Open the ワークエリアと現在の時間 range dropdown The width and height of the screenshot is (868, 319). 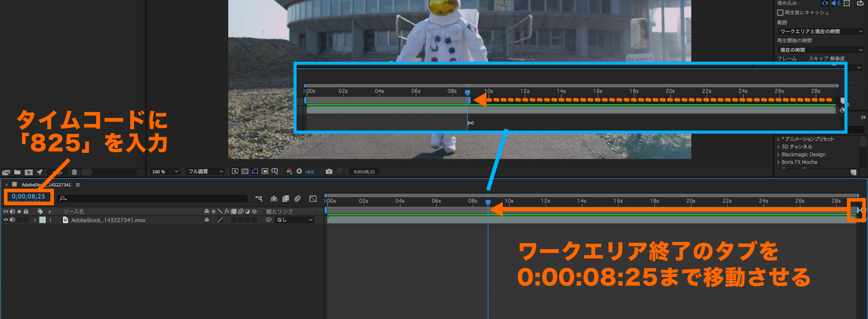(821, 31)
